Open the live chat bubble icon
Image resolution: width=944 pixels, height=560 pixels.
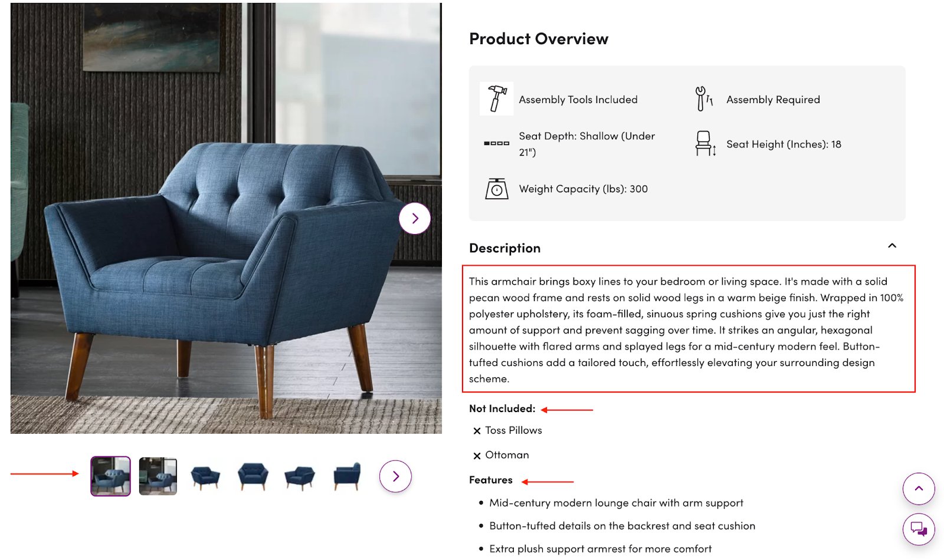click(x=919, y=528)
